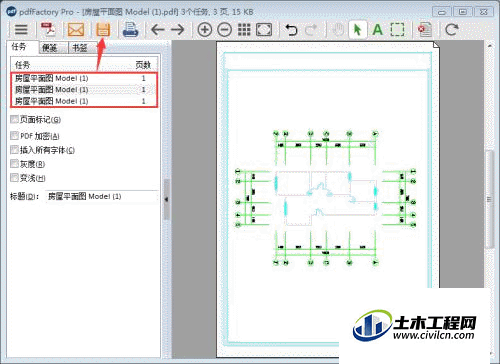Select third 房屋平面图 Model (1) job row
The height and width of the screenshot is (364, 500).
pos(84,101)
